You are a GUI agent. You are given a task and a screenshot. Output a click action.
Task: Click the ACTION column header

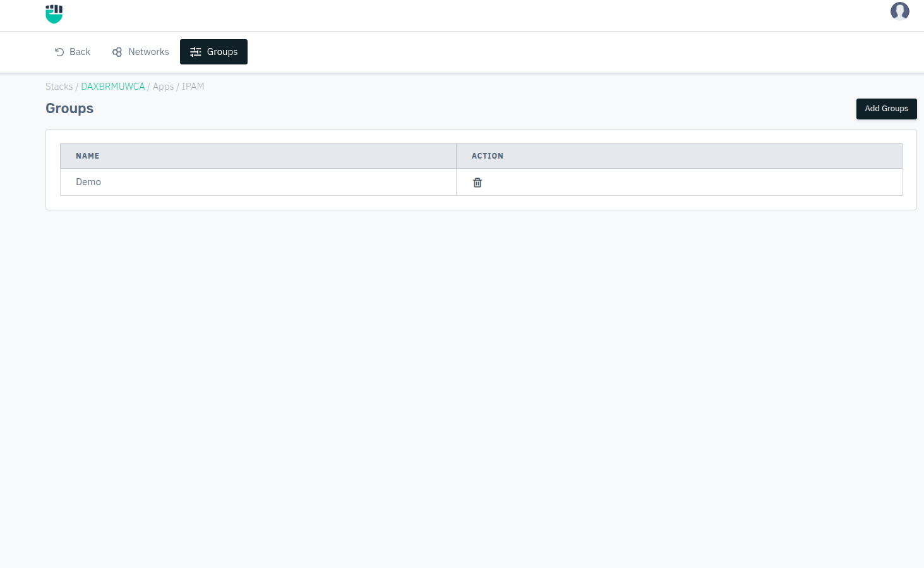point(487,156)
